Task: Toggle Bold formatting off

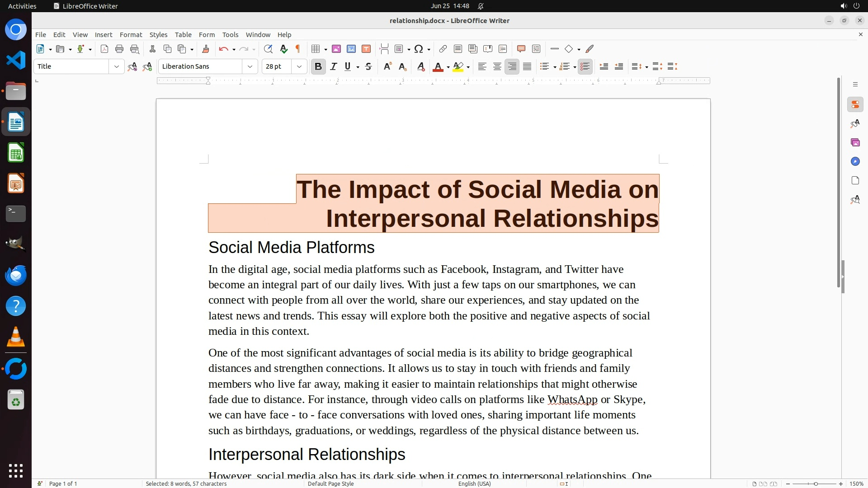Action: point(318,66)
